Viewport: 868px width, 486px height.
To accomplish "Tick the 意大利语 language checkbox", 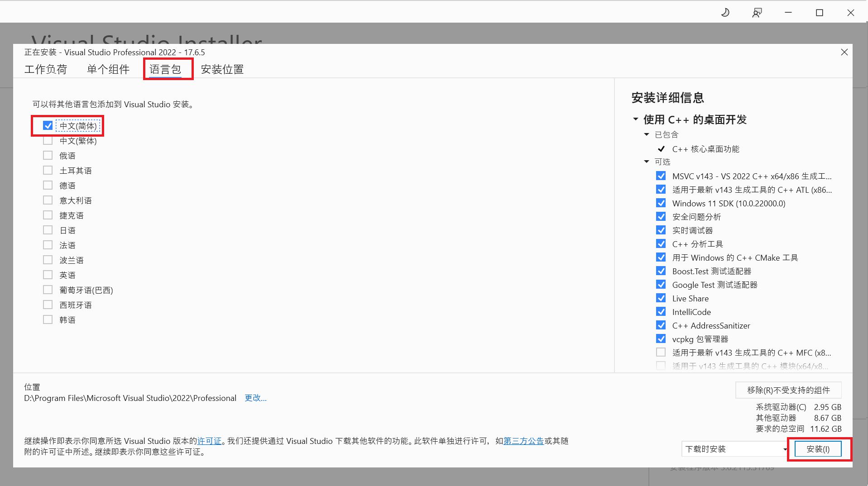I will 48,200.
